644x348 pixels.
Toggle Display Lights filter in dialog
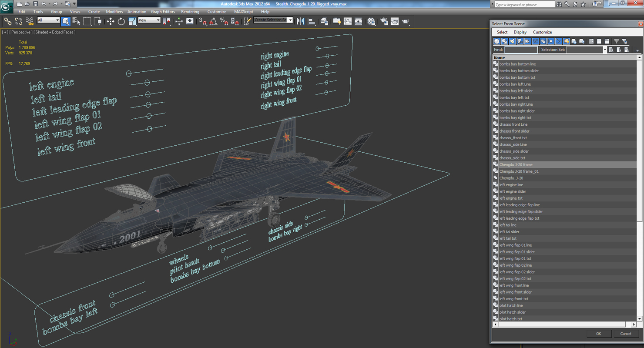pyautogui.click(x=512, y=41)
